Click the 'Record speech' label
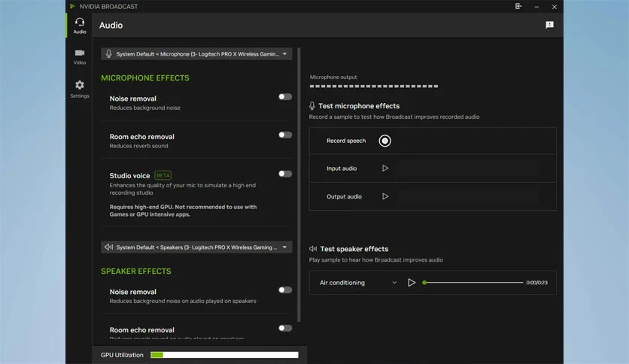 click(x=346, y=141)
